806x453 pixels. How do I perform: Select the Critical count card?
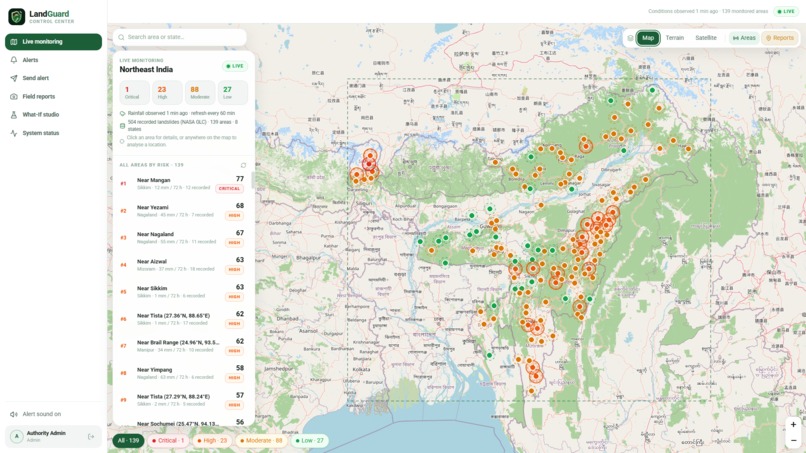(135, 93)
